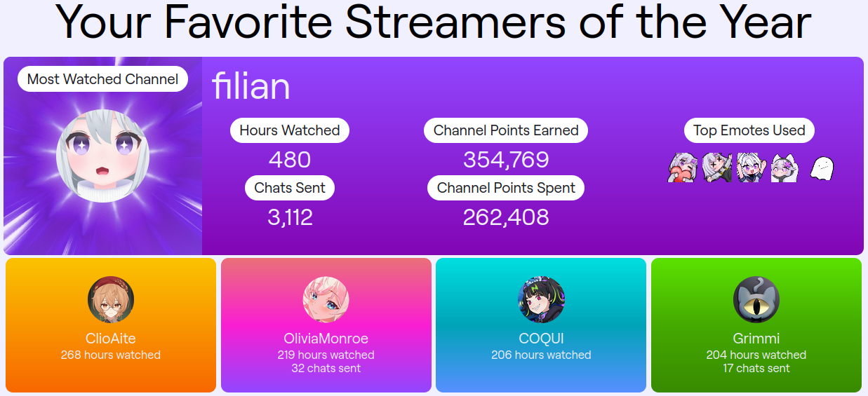Open OliviaMonroe's profile avatar
This screenshot has width=868, height=396.
(x=326, y=299)
